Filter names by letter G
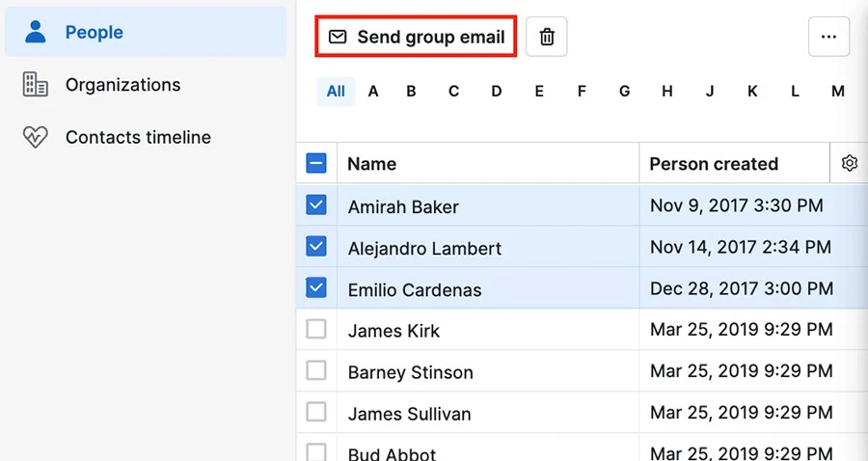Viewport: 868px width, 461px height. tap(624, 91)
